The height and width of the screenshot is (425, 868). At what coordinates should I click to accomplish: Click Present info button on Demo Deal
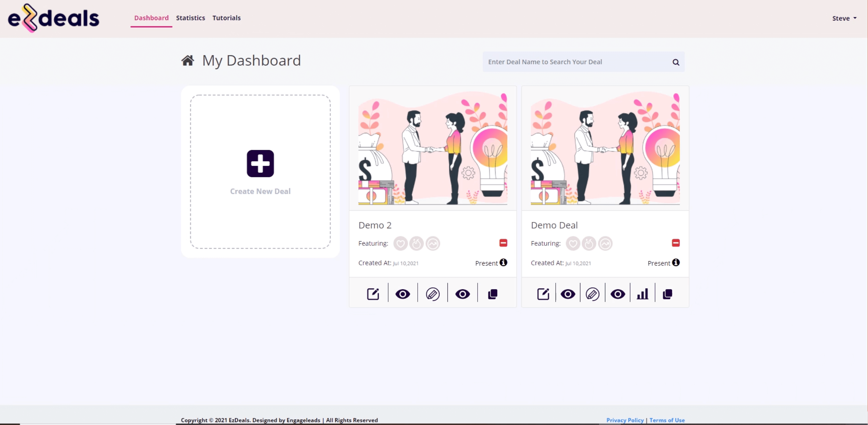click(676, 262)
